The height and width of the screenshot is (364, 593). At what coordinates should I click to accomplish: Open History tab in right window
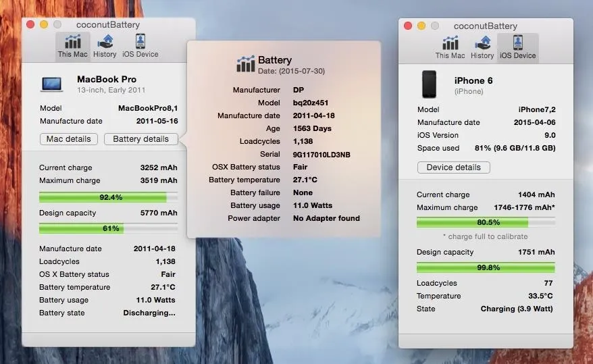click(x=482, y=48)
